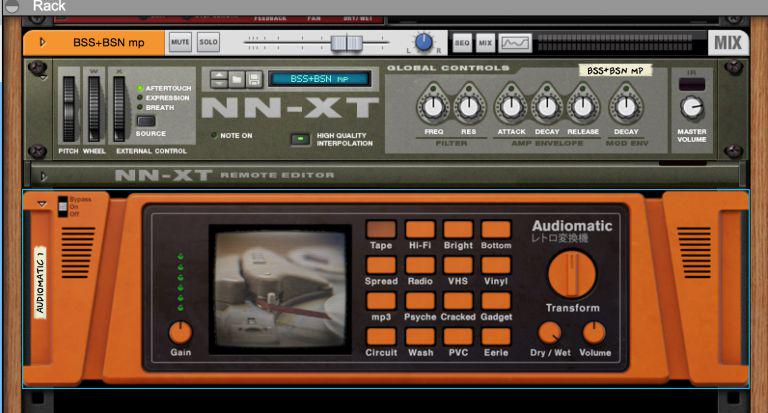This screenshot has width=768, height=413.
Task: Select the Expression source LED
Action: tap(140, 98)
